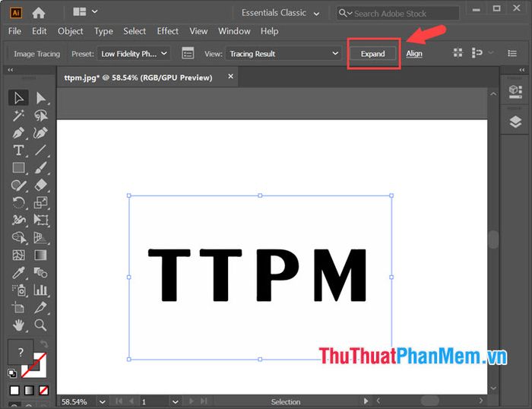The width and height of the screenshot is (532, 409).
Task: Open the Align options link
Action: coord(414,54)
